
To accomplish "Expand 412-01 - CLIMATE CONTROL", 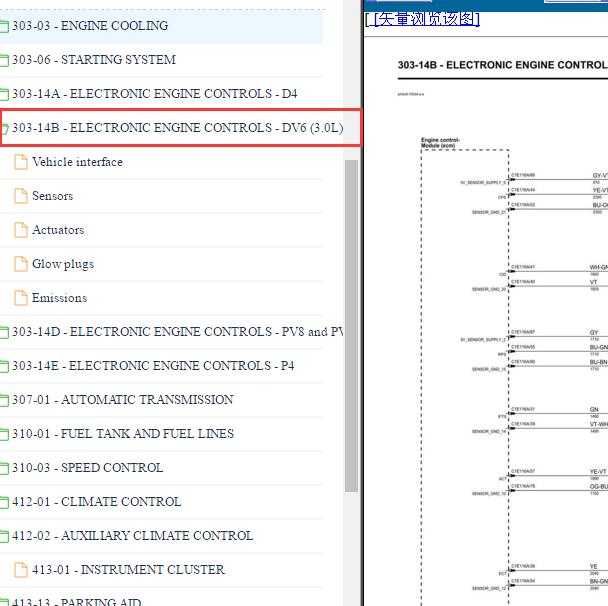I will pyautogui.click(x=97, y=502).
